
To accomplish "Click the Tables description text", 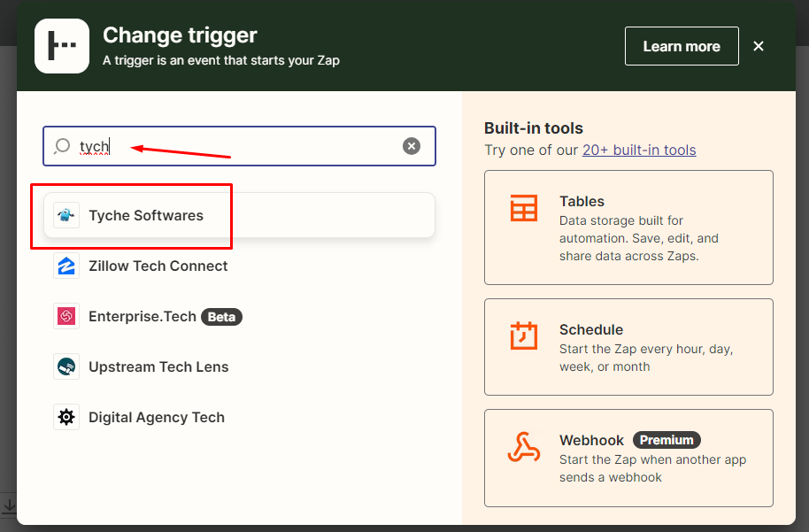I will 639,238.
